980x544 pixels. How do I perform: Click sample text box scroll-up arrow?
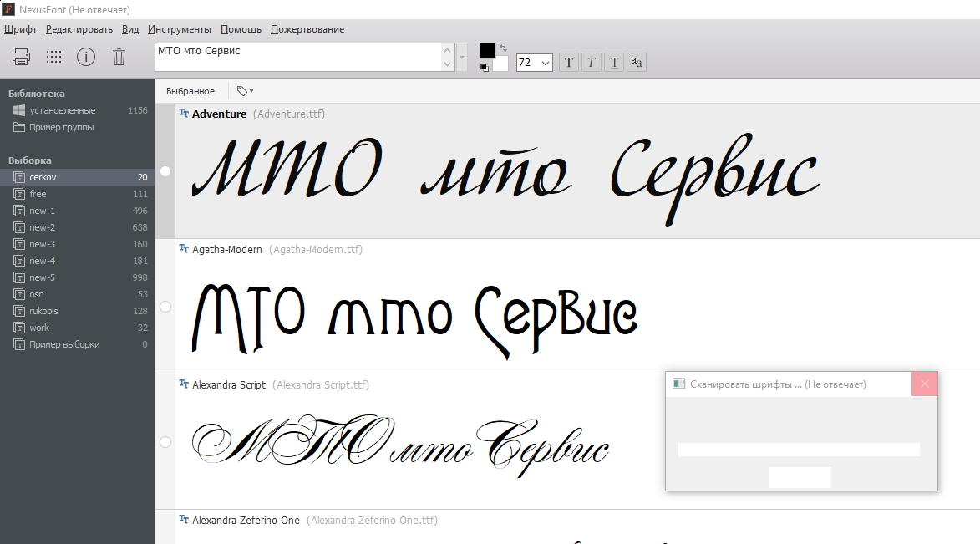click(447, 51)
